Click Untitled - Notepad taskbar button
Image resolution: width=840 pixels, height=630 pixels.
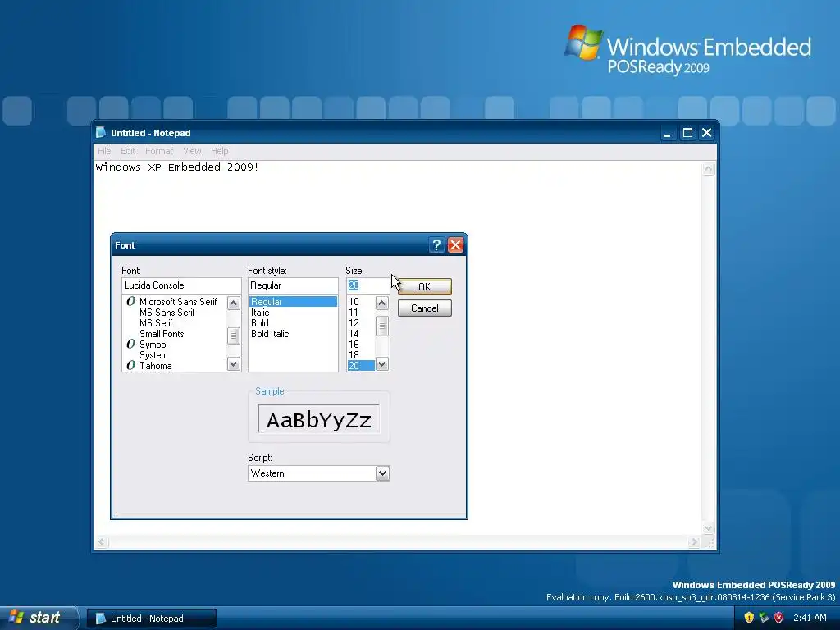152,619
